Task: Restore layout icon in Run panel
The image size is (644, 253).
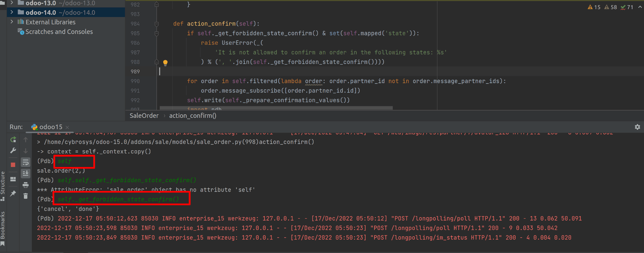Action: click(13, 179)
